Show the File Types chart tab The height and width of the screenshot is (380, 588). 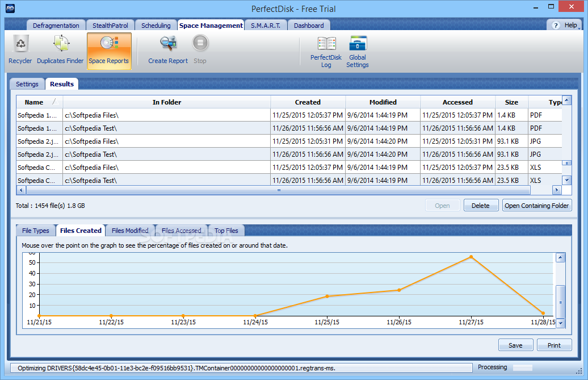(x=36, y=230)
